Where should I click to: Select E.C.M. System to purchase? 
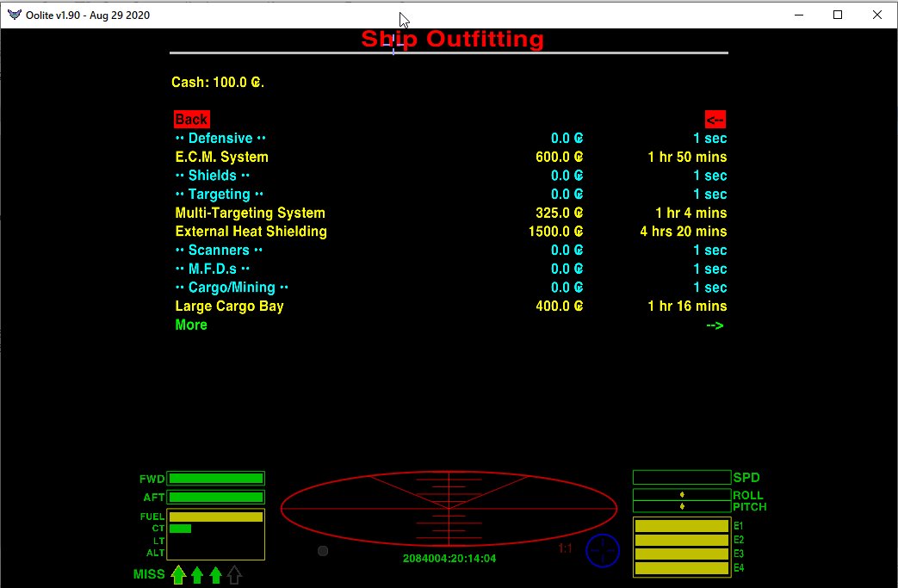click(x=221, y=157)
